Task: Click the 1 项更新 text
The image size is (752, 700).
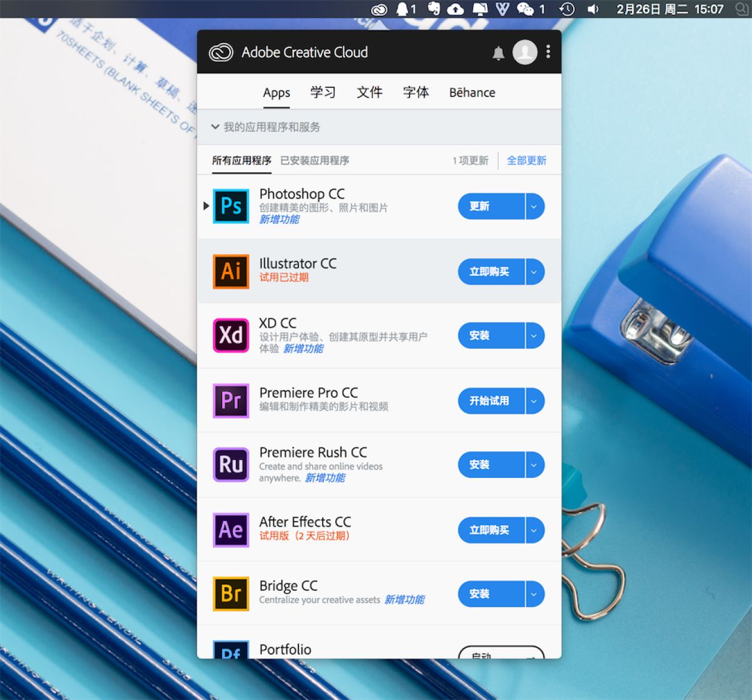Action: pos(471,160)
